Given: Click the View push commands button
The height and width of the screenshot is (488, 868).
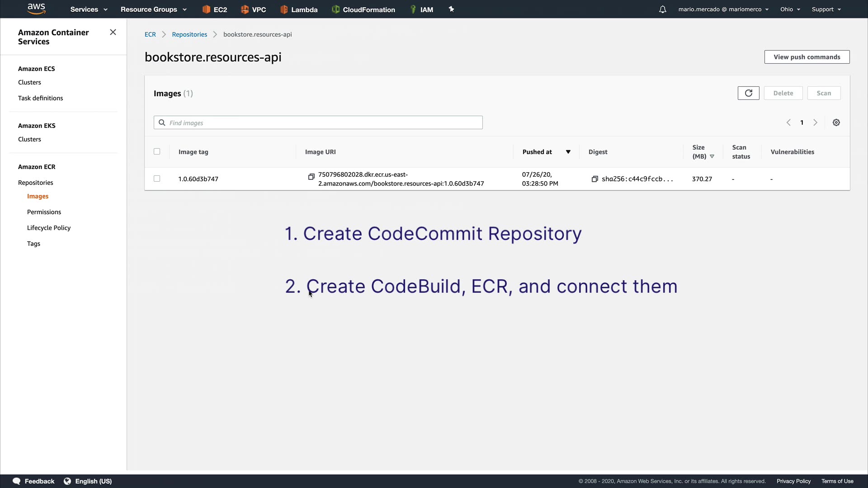Looking at the screenshot, I should pyautogui.click(x=807, y=57).
